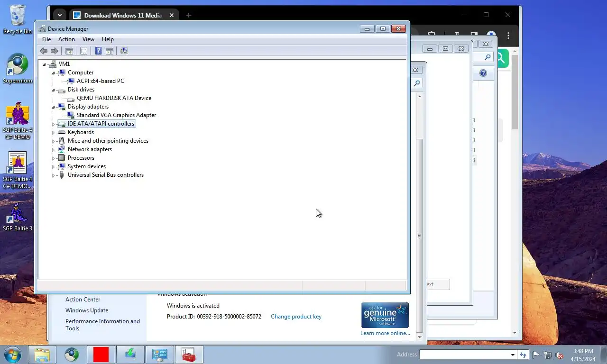The height and width of the screenshot is (364, 607).
Task: Click the Disk drives category icon
Action: click(61, 90)
